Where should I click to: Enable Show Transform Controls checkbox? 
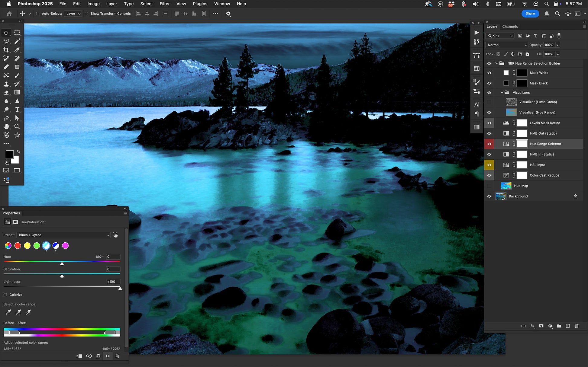(86, 14)
